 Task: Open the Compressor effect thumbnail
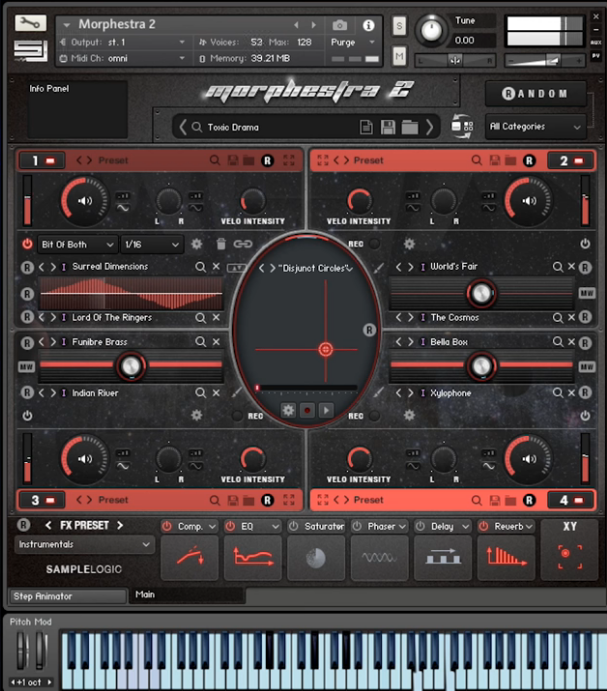click(190, 557)
